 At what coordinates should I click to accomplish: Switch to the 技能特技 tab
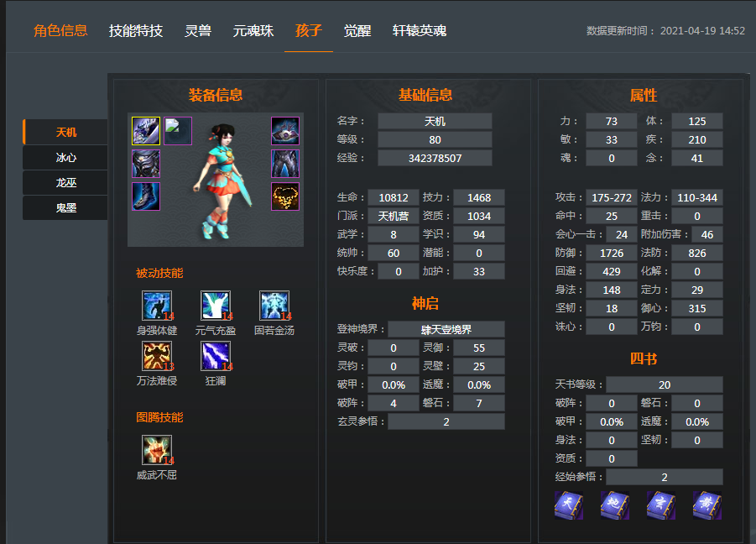point(135,31)
